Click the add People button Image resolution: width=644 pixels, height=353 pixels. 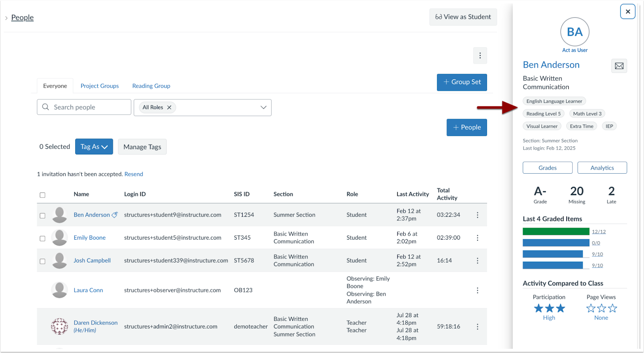coord(466,127)
